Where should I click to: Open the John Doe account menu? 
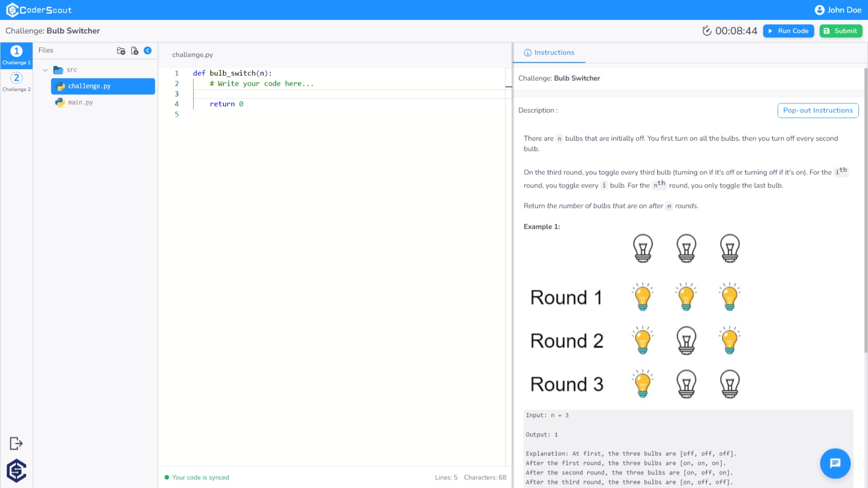(838, 10)
